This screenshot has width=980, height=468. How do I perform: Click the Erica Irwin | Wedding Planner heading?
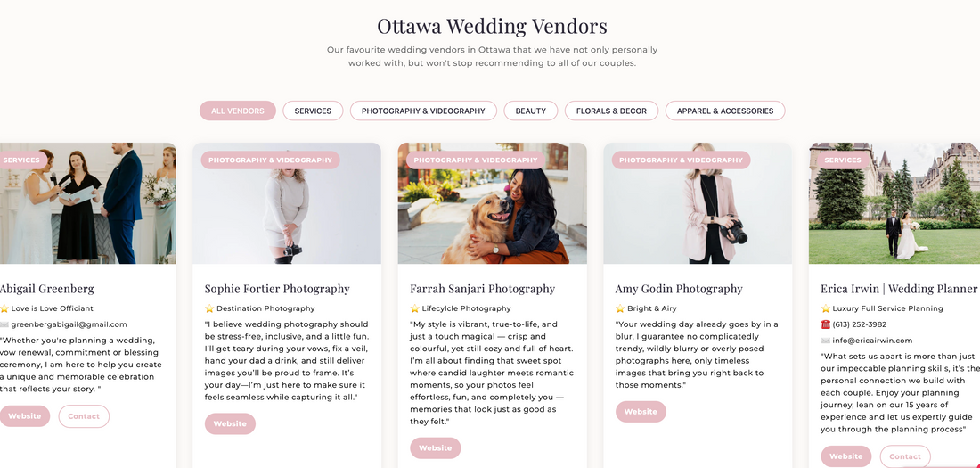click(x=899, y=289)
